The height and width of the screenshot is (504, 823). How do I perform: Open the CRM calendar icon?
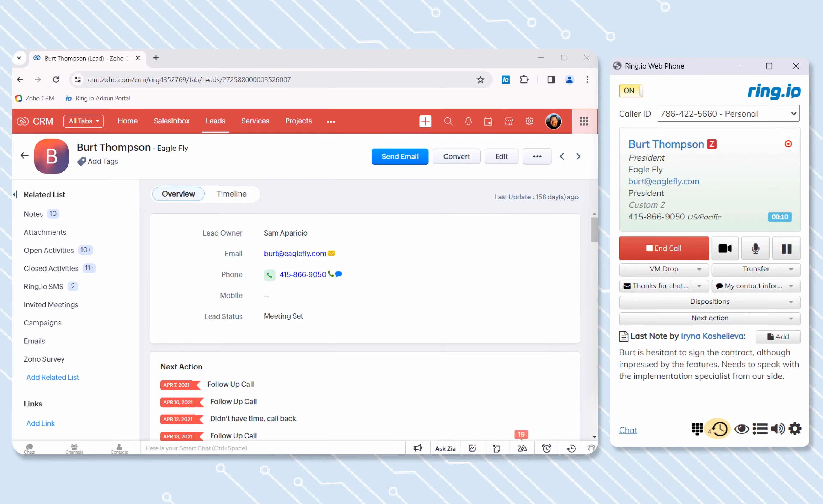(488, 121)
